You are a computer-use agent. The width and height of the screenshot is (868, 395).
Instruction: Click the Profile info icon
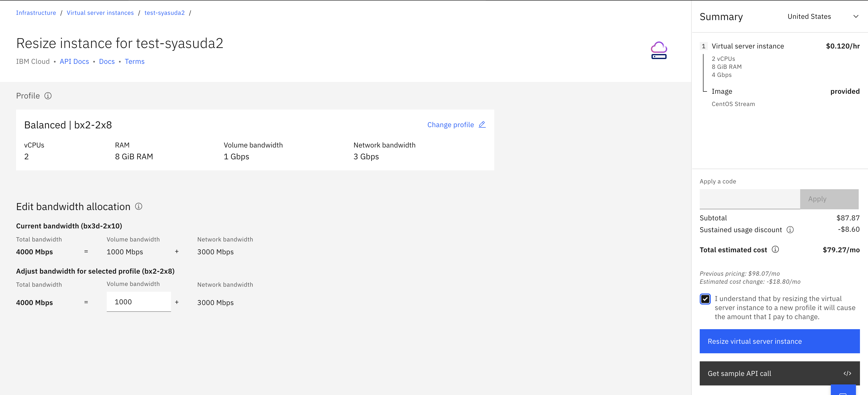(48, 96)
